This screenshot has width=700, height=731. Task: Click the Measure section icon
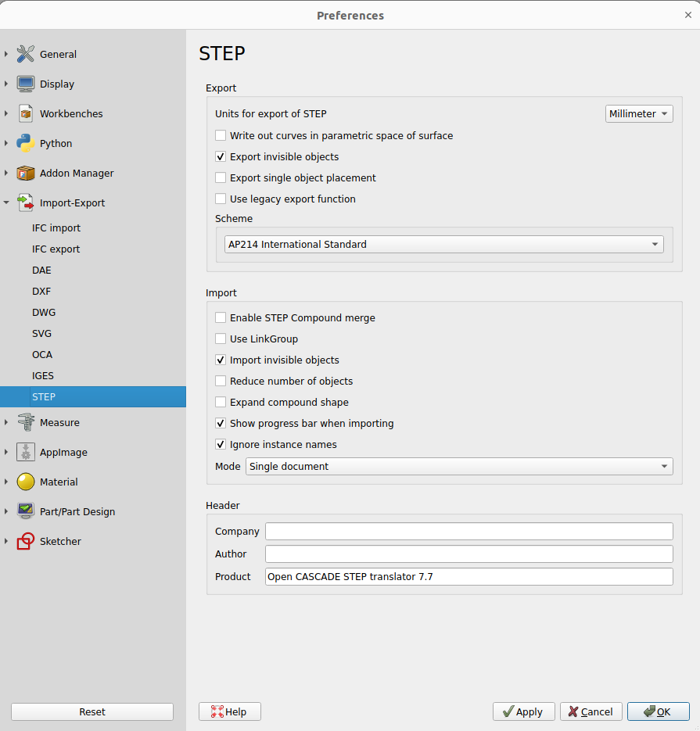[x=26, y=422]
